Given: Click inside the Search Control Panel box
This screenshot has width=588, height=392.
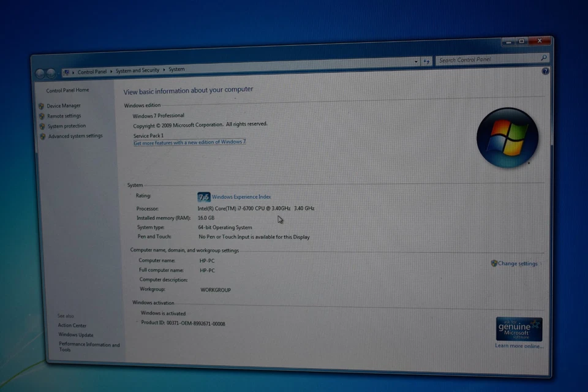Looking at the screenshot, I should coord(484,60).
